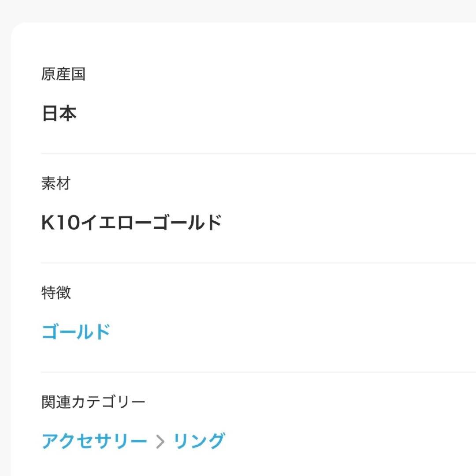The image size is (476, 476).
Task: Click the 素材 section label
Action: point(55,184)
